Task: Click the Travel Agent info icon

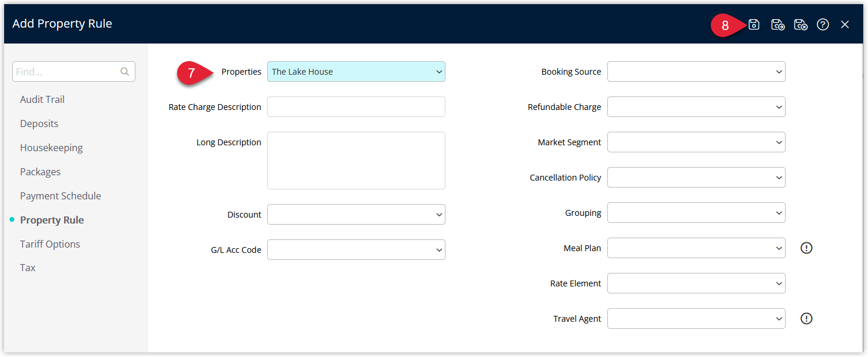Action: coord(807,319)
